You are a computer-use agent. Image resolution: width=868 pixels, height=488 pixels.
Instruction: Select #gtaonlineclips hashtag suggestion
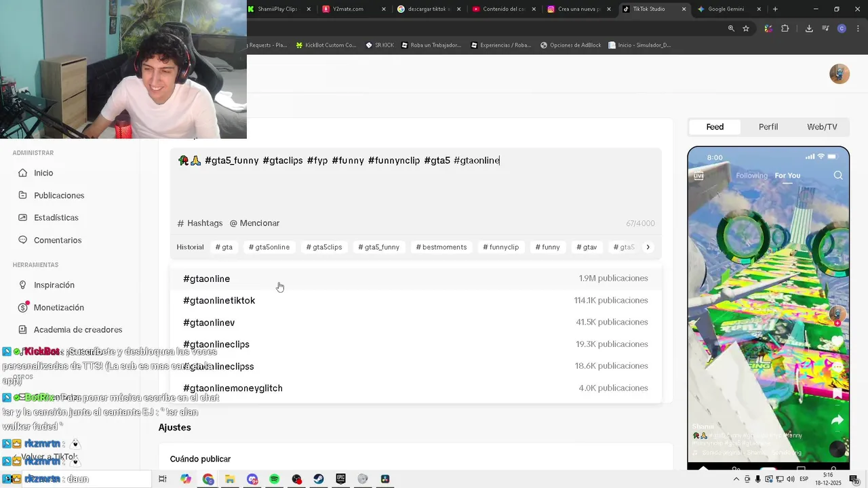pyautogui.click(x=416, y=344)
